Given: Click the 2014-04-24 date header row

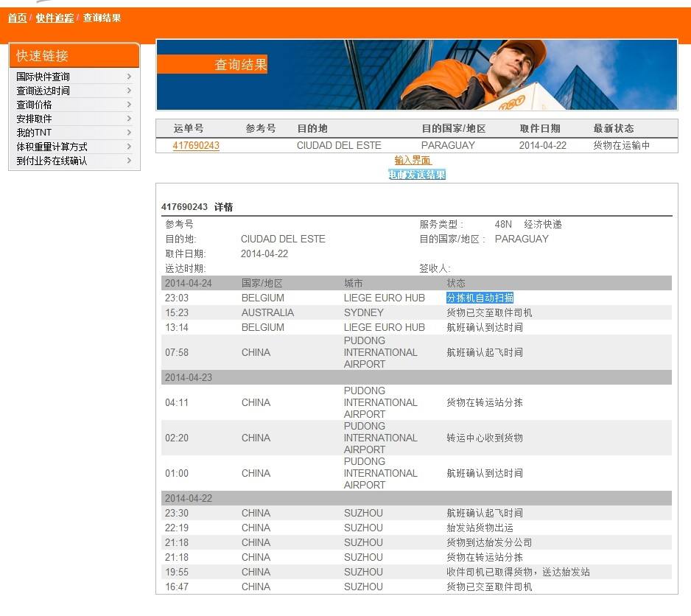Looking at the screenshot, I should tap(416, 283).
